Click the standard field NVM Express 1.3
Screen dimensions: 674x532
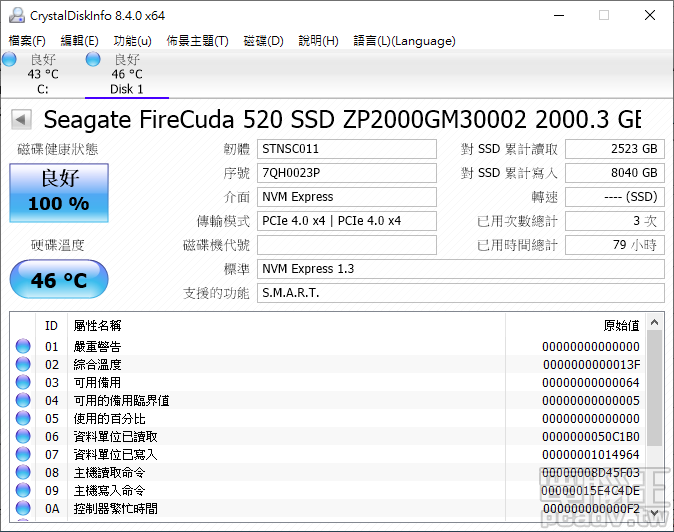(461, 269)
